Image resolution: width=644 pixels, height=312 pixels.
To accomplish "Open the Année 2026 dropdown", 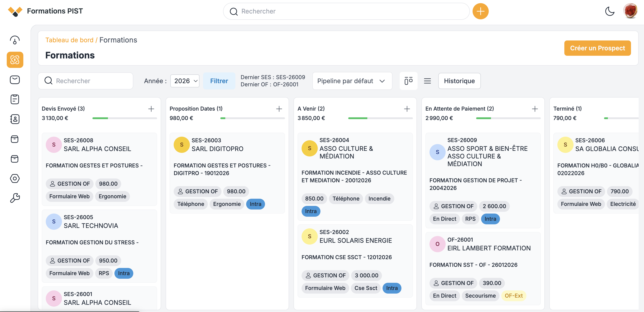I will coord(185,81).
